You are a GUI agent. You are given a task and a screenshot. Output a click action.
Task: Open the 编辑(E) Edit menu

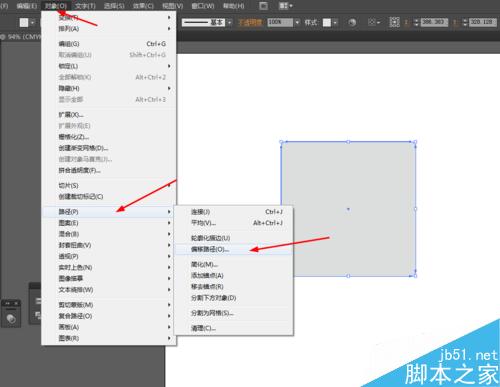pos(27,6)
